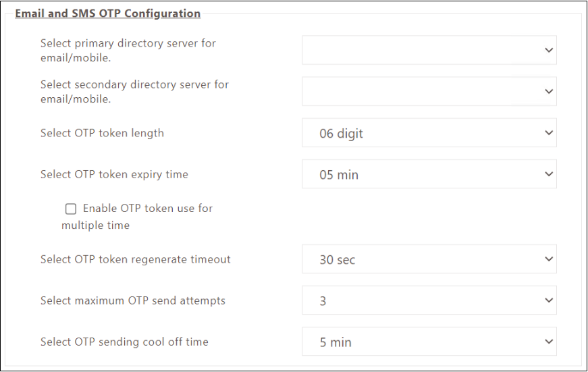
Task: Expand the OTP token expiry time selector
Action: tap(429, 174)
